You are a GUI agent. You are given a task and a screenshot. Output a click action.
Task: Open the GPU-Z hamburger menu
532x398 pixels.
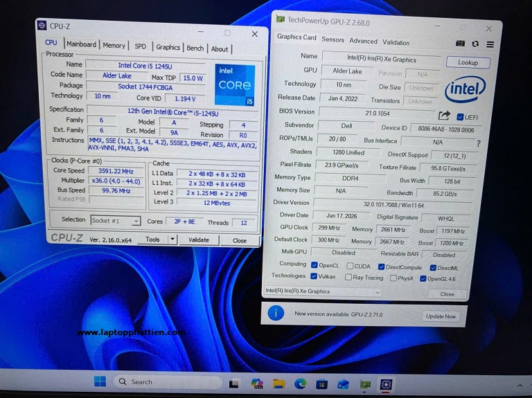[490, 44]
